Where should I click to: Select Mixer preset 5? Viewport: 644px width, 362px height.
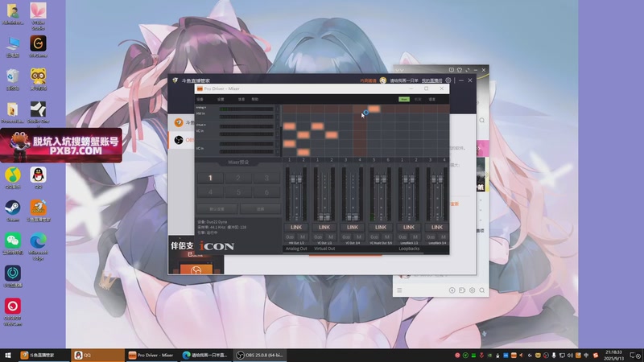(x=238, y=192)
